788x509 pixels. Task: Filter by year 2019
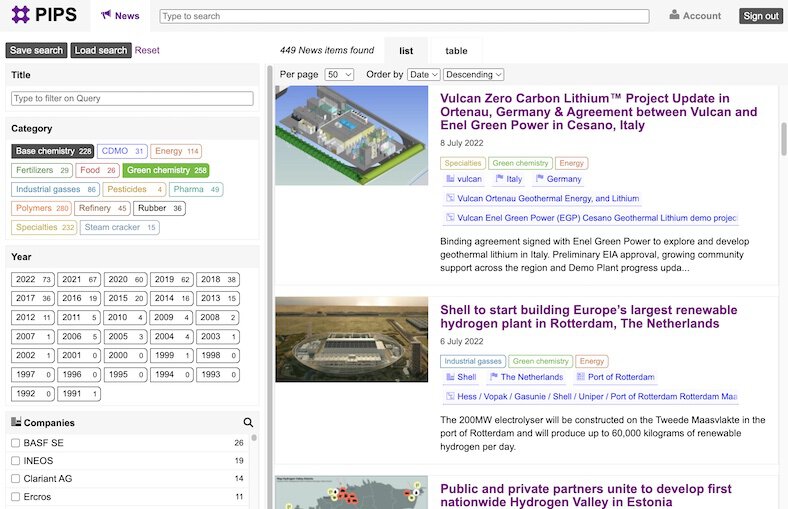(x=171, y=279)
